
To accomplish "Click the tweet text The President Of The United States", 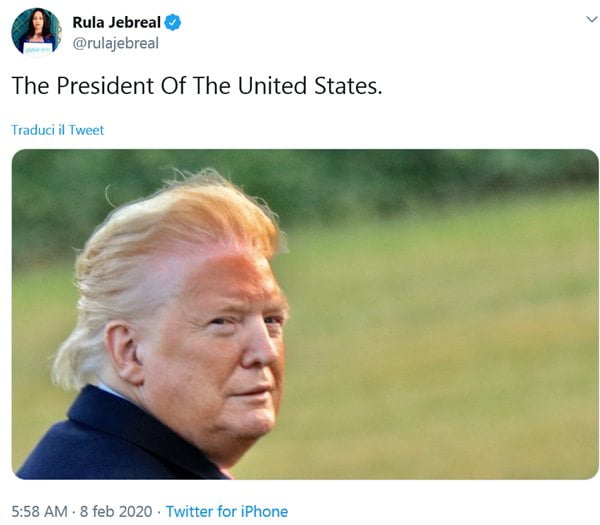I will point(197,85).
